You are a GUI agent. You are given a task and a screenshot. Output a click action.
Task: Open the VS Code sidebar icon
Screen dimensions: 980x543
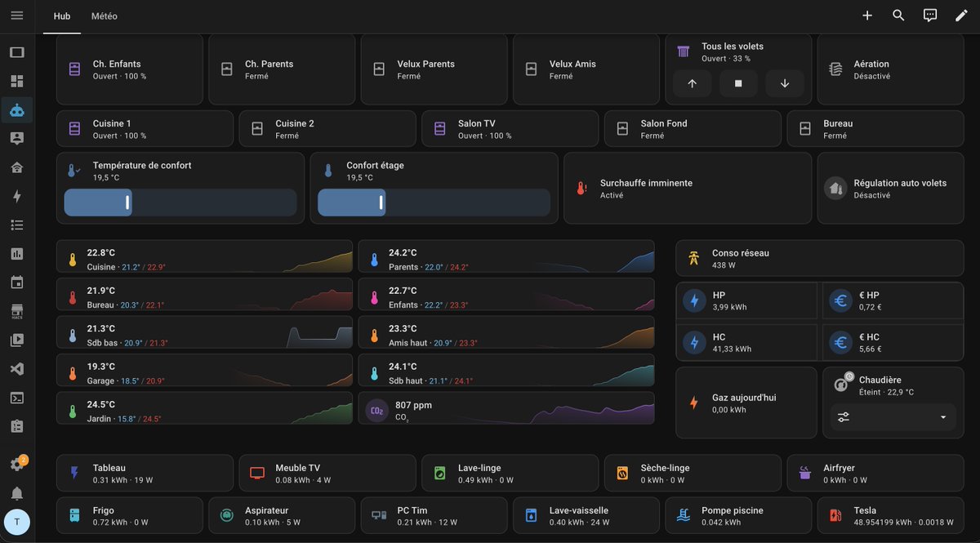tap(17, 369)
